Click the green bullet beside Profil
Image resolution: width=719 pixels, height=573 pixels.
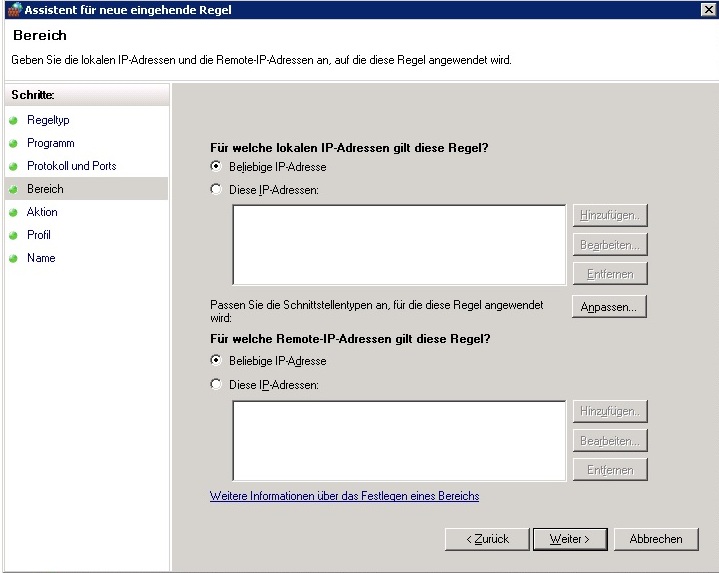click(14, 235)
